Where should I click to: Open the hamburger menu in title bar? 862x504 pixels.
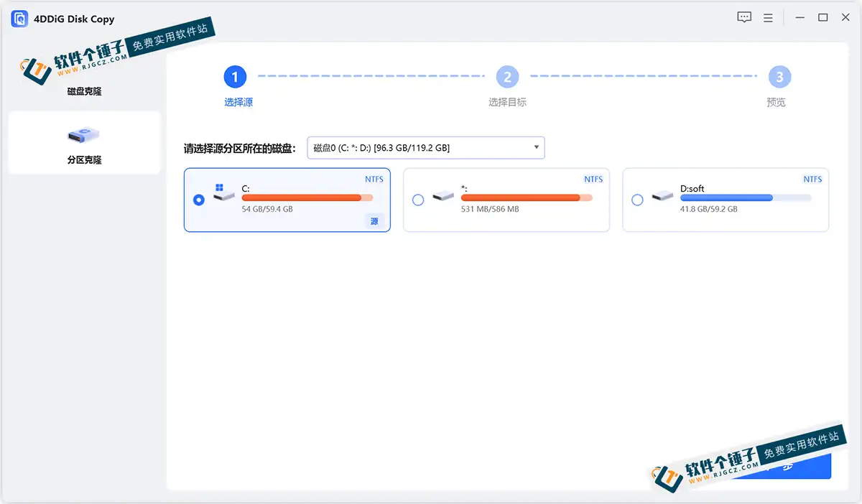[768, 18]
